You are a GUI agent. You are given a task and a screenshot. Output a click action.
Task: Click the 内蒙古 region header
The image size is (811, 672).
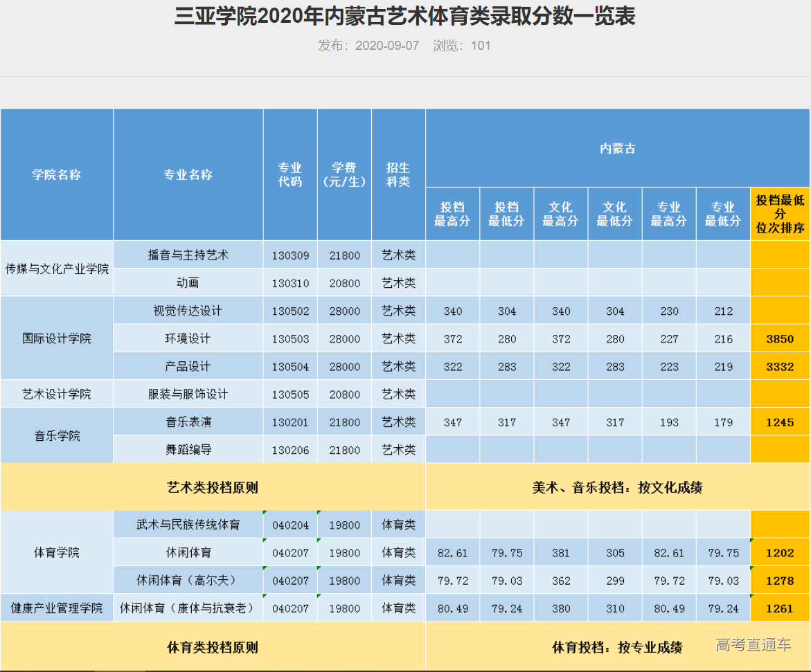coord(617,148)
